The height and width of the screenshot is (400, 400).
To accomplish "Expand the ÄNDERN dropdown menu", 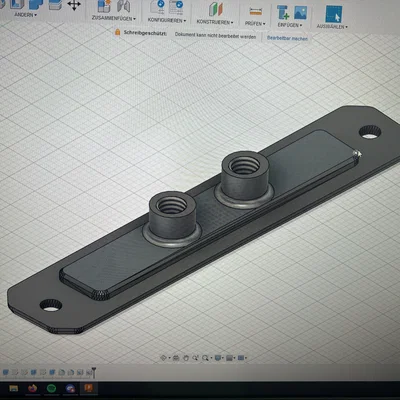I will (x=26, y=15).
